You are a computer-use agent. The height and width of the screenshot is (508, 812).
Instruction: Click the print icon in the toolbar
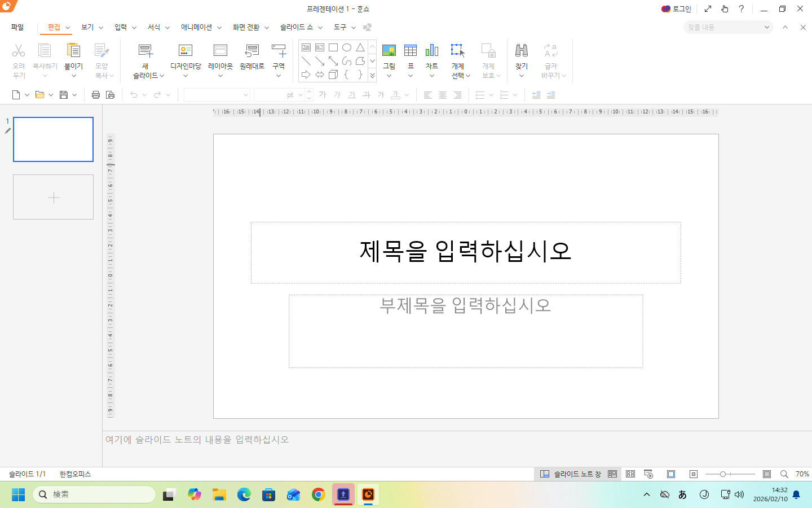[x=96, y=95]
